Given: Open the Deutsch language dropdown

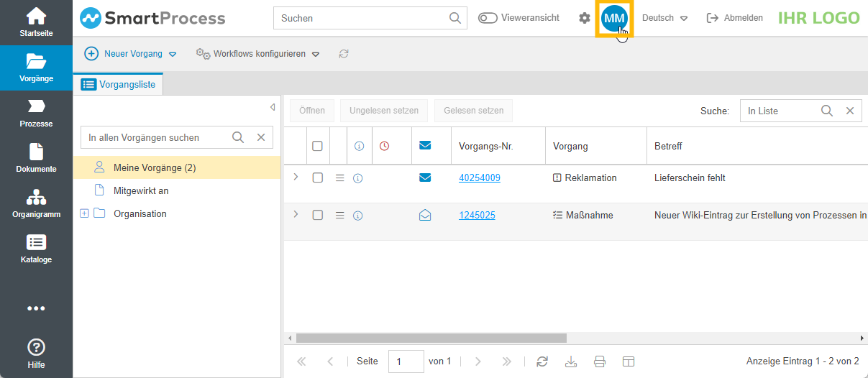Looking at the screenshot, I should (x=664, y=18).
